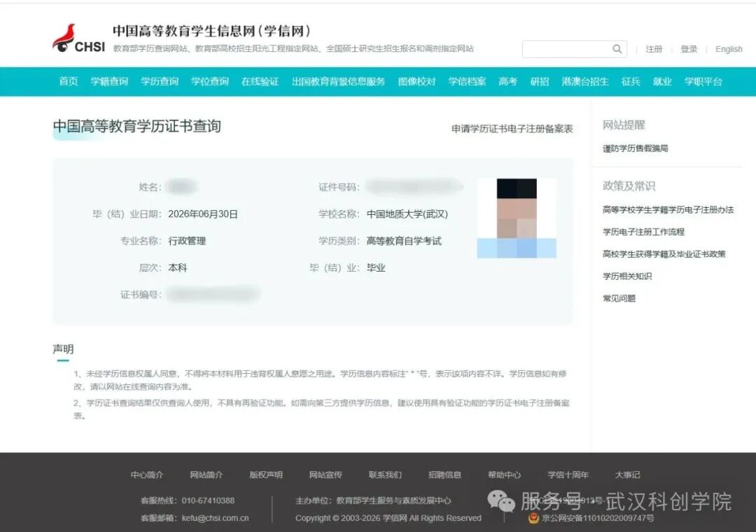The image size is (756, 532).
Task: Click the CHSI logo
Action: [78, 38]
